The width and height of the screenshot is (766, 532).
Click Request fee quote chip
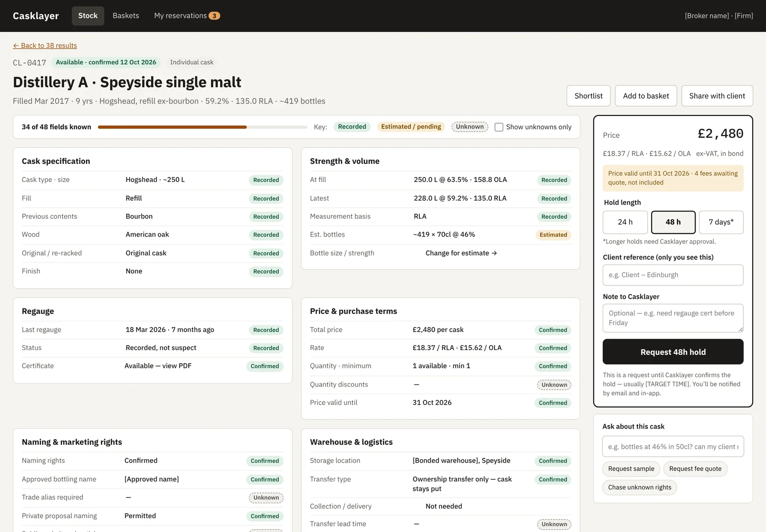coord(695,469)
